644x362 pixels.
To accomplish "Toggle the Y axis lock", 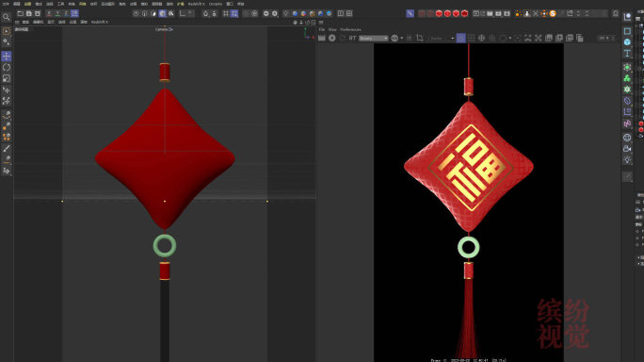I will 57,13.
